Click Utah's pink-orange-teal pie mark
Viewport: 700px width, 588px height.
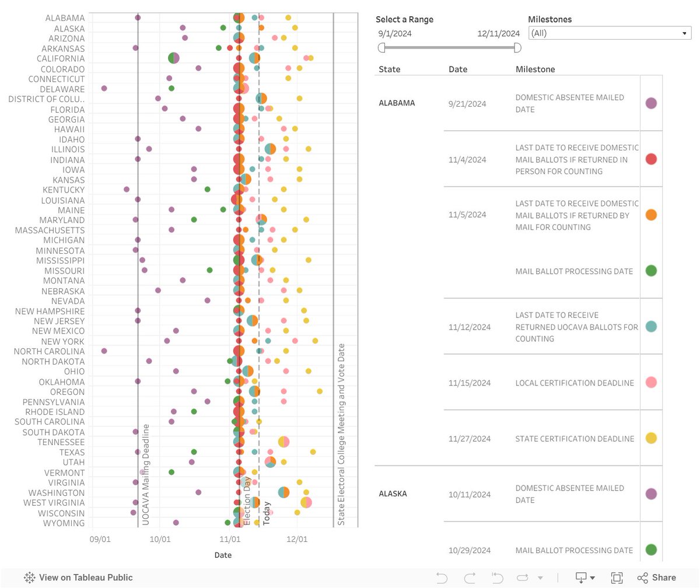pyautogui.click(x=270, y=462)
